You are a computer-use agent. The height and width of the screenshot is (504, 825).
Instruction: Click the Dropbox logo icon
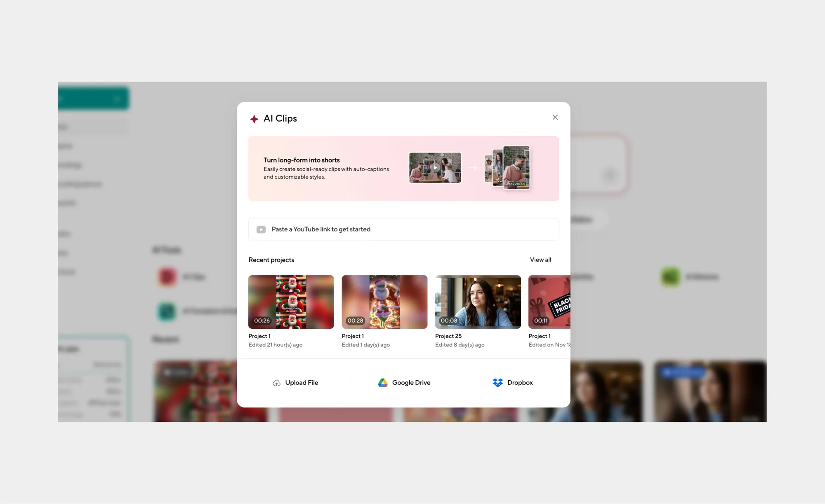[x=498, y=383]
